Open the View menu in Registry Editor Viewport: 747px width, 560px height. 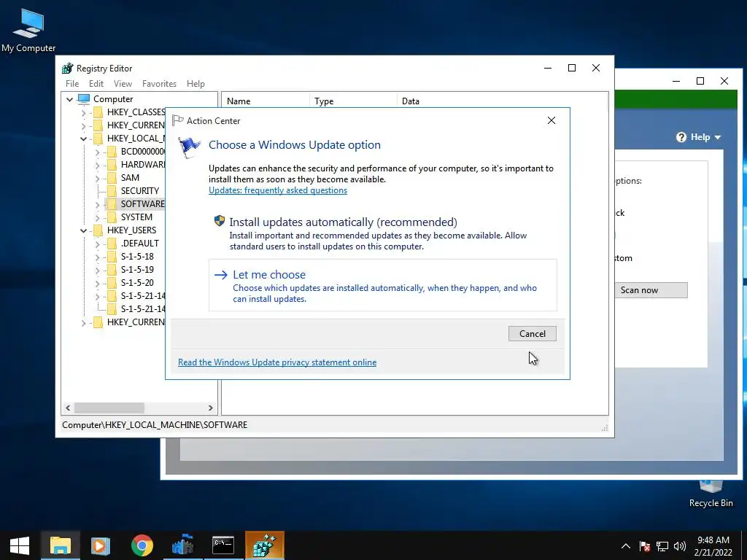[123, 84]
